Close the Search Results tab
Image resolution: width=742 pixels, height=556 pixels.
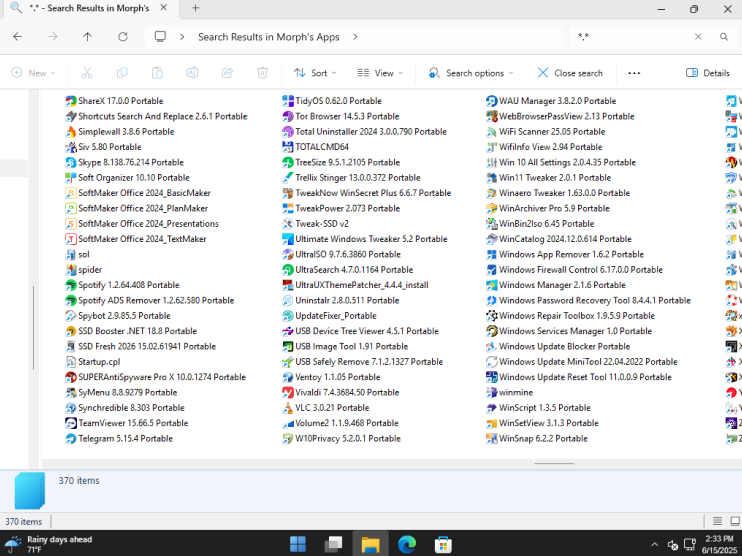[x=163, y=8]
